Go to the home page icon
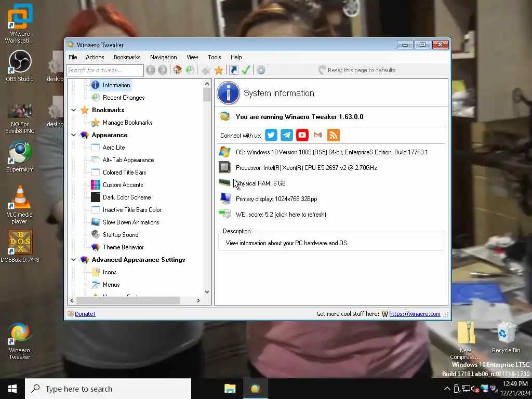The image size is (532, 399). pos(177,70)
